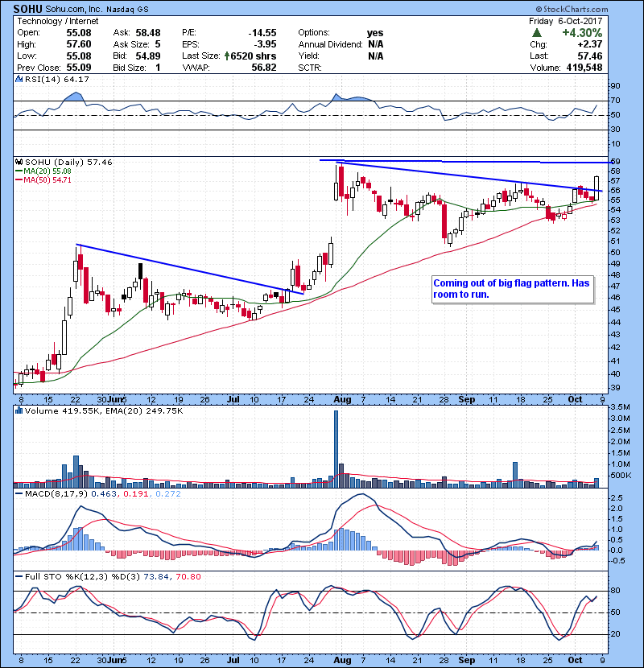
Task: Select the date Friday 6-Oct-2017
Action: 566,21
